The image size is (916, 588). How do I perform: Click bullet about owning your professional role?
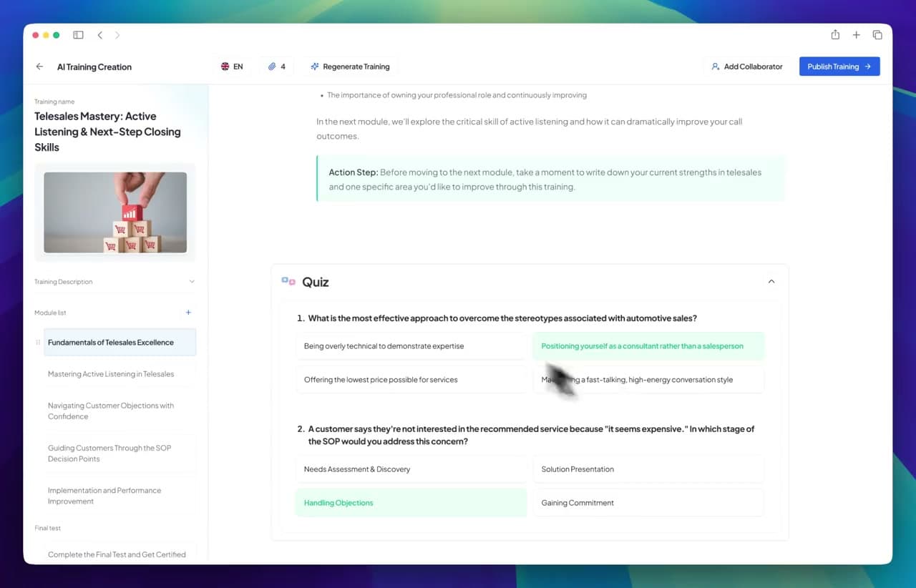pos(457,95)
